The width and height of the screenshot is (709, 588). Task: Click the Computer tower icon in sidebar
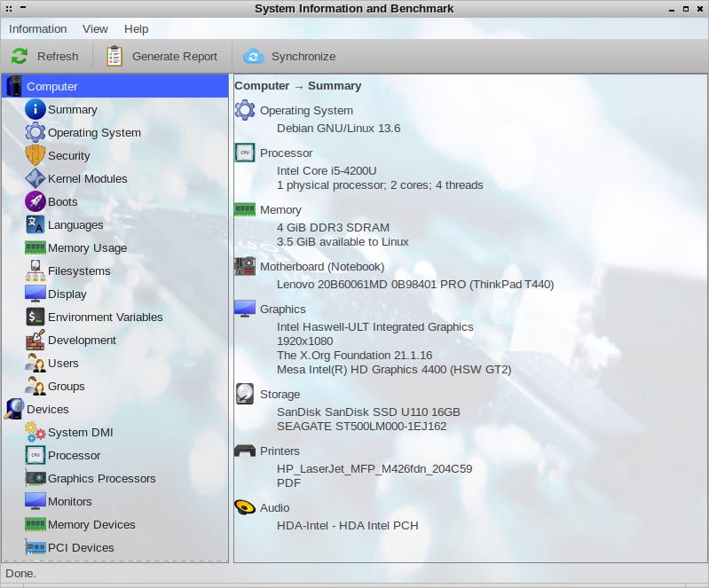click(14, 86)
